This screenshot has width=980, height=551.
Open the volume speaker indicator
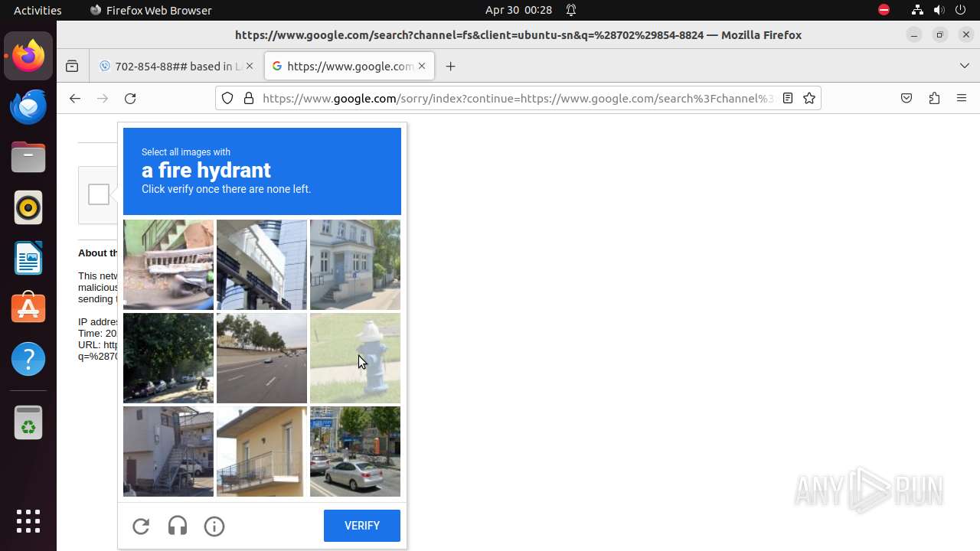tap(939, 10)
